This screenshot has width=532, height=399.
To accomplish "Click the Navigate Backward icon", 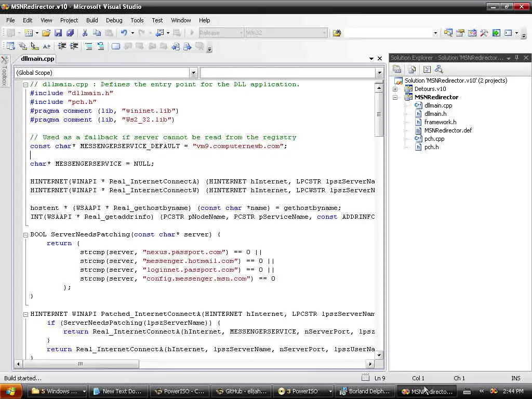I will [x=159, y=33].
